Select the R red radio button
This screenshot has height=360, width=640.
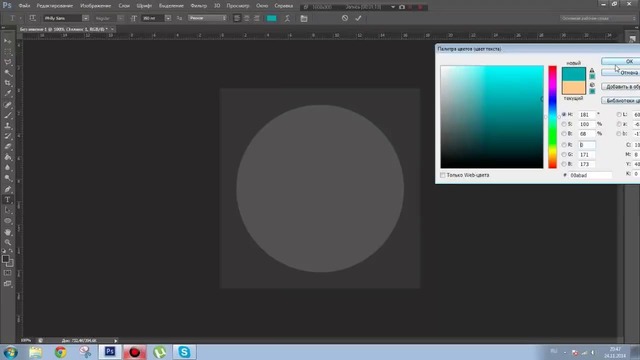pyautogui.click(x=564, y=145)
